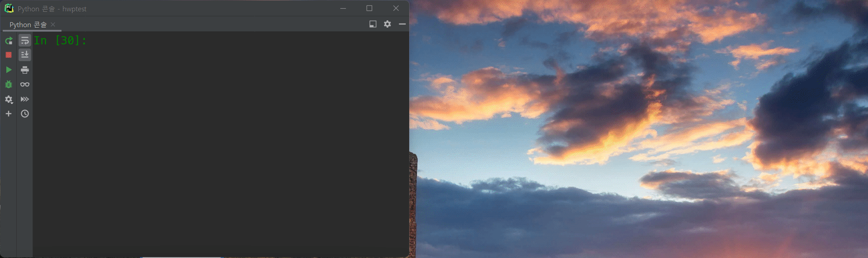Print console output with printer icon
The width and height of the screenshot is (868, 258).
[25, 70]
